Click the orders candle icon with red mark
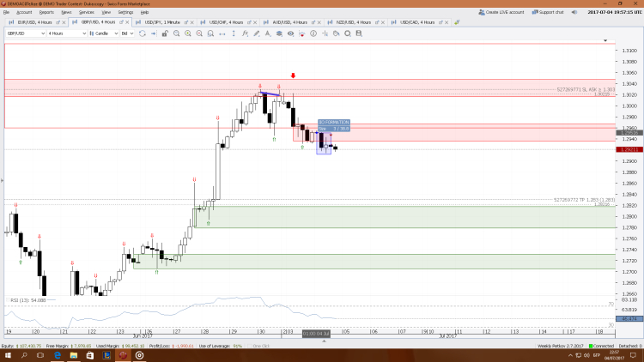This screenshot has height=362, width=644. pos(302,33)
